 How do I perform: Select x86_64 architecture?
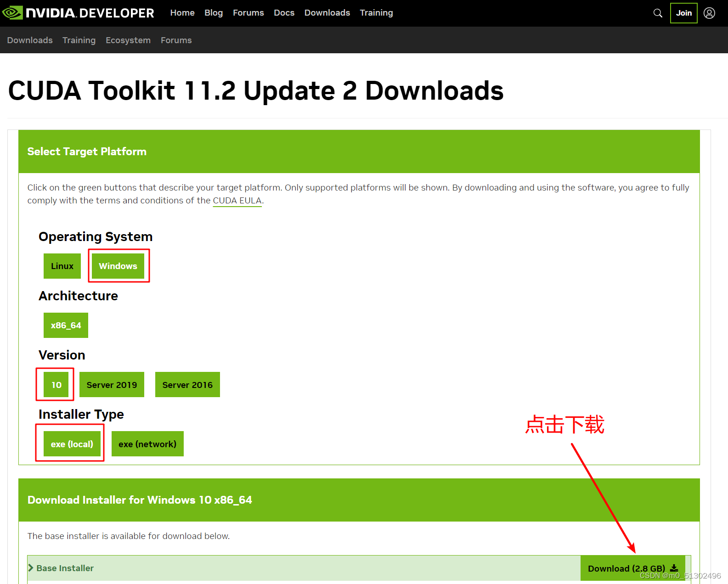click(66, 326)
